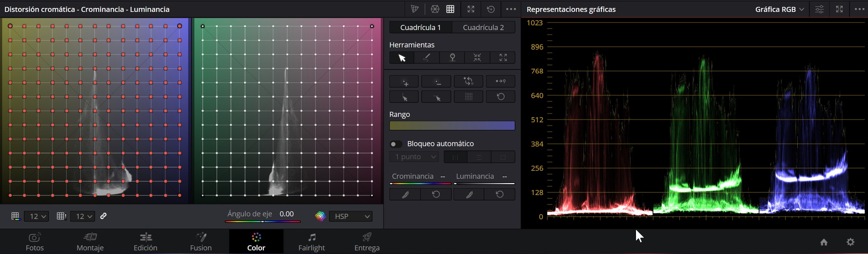
Task: Reset the Crominancia adjustment
Action: [436, 194]
